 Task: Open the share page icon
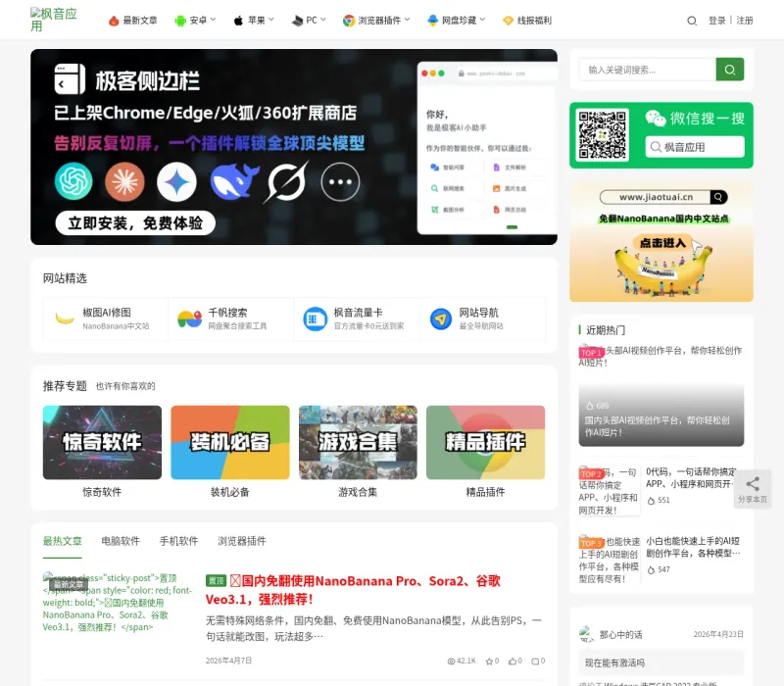point(752,489)
